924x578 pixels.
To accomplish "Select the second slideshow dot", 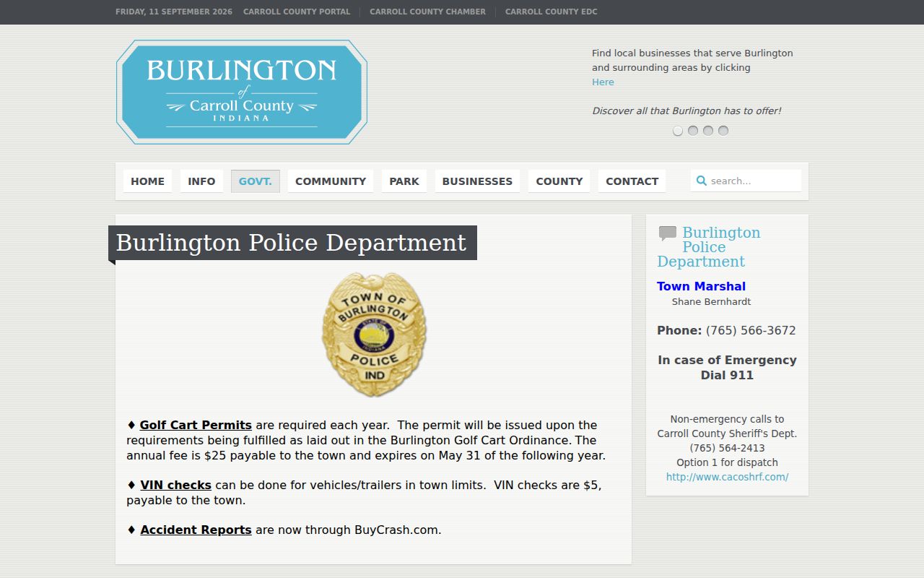I will pos(693,131).
